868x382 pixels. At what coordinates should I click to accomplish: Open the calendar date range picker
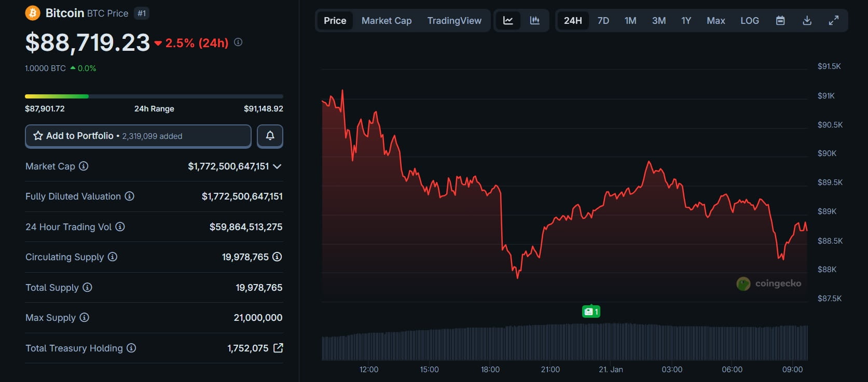780,21
